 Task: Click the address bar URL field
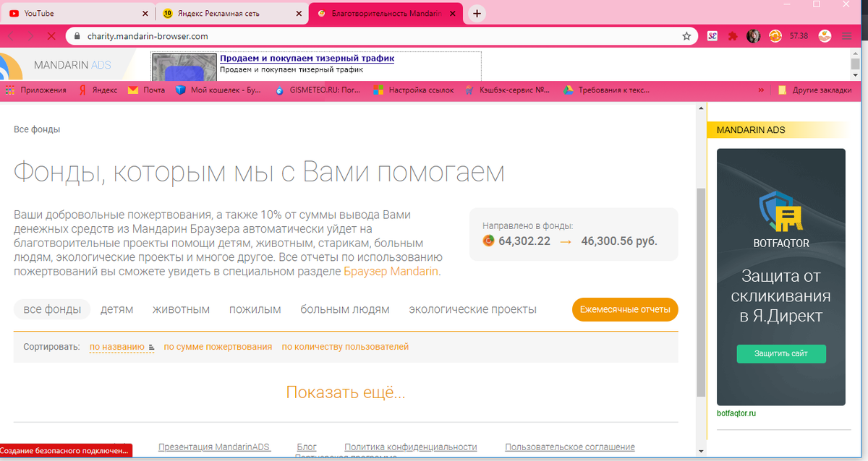(x=381, y=35)
